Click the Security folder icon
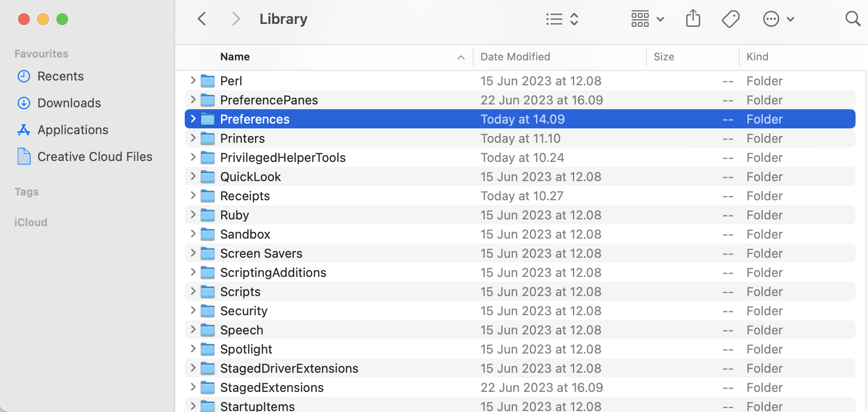Image resolution: width=868 pixels, height=412 pixels. click(x=208, y=311)
